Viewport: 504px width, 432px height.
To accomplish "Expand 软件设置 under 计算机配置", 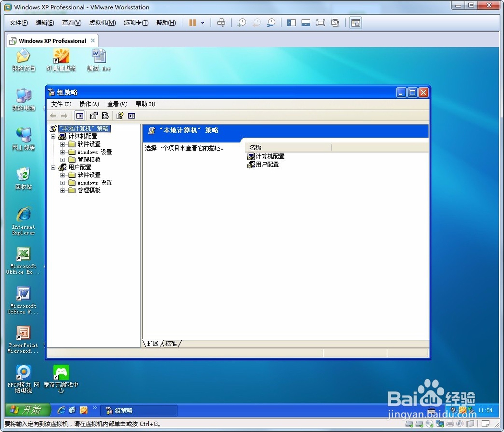I will 62,144.
